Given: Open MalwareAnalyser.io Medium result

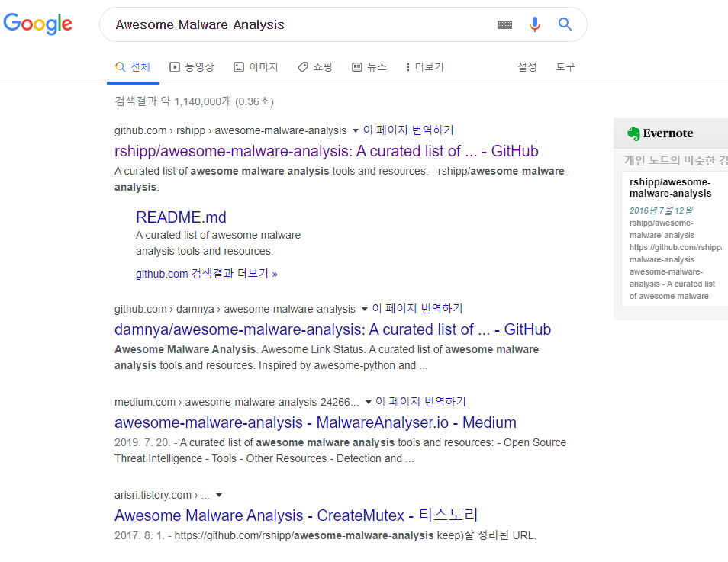Looking at the screenshot, I should point(315,422).
